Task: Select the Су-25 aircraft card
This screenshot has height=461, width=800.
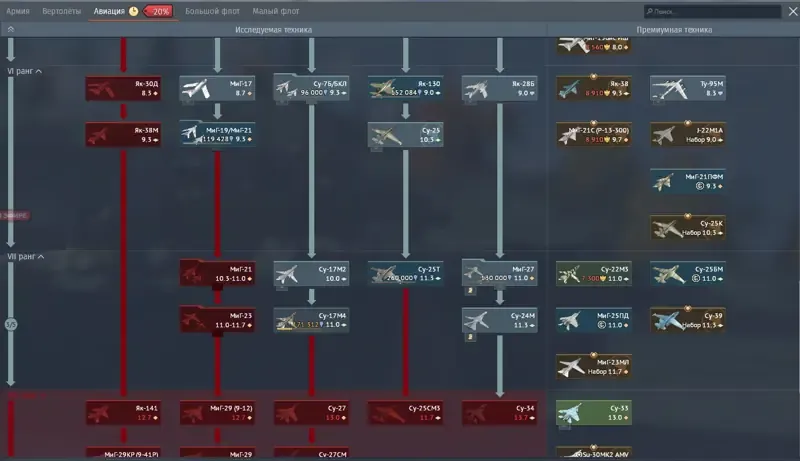Action: tap(406, 135)
